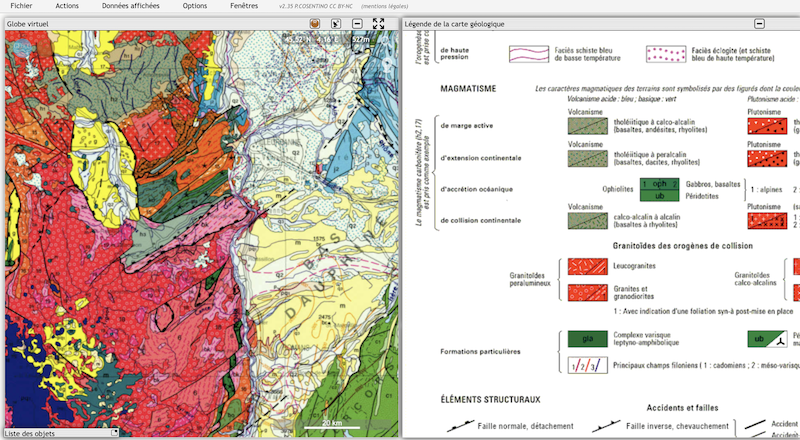Open the Données affichées menu
This screenshot has width=800, height=440.
coord(131,6)
